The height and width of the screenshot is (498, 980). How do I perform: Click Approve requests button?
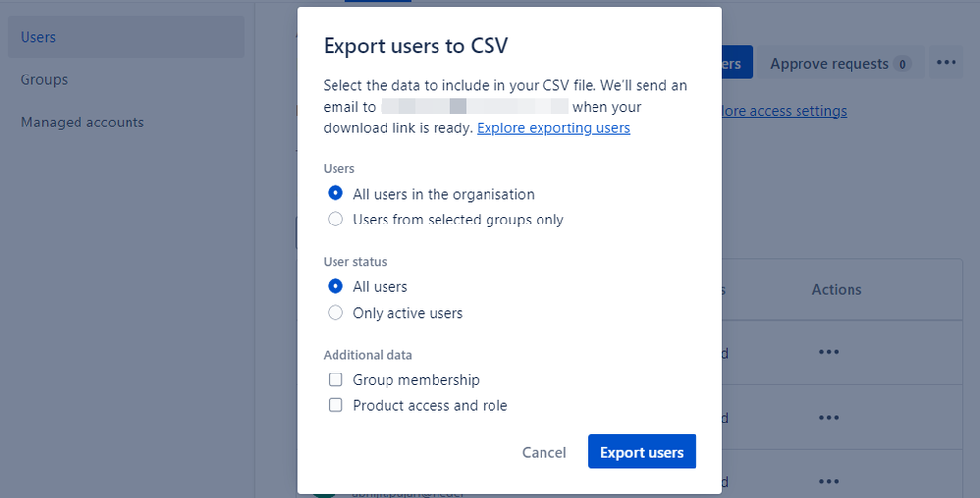(x=841, y=63)
